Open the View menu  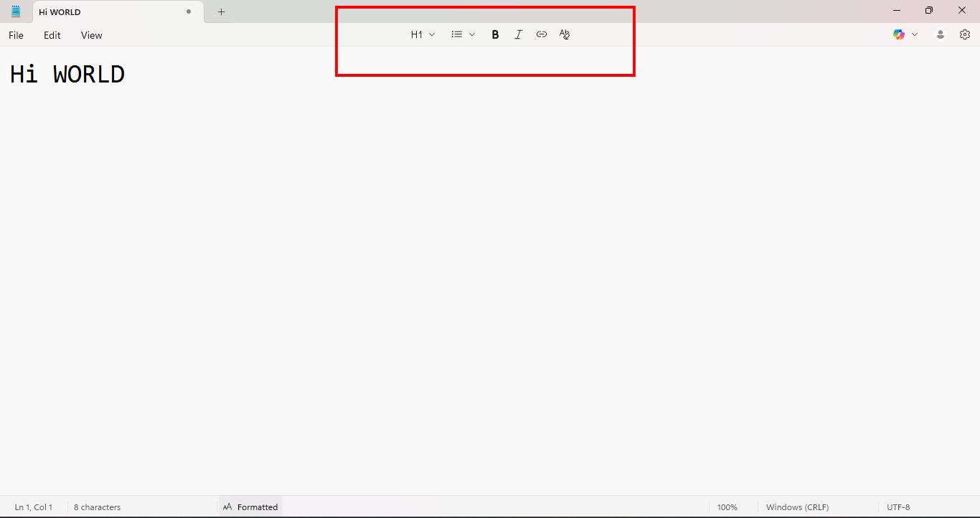click(x=92, y=35)
